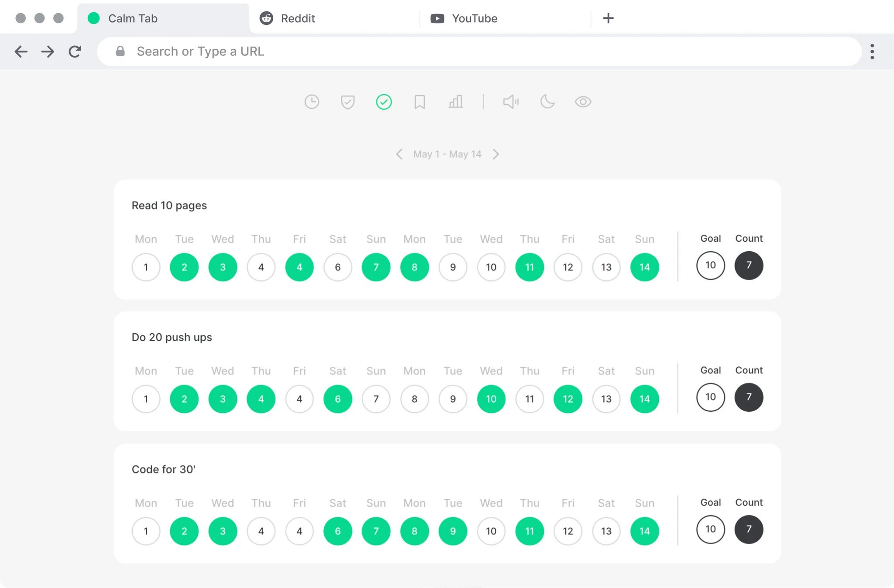Click the Reddit tab favicon
The height and width of the screenshot is (588, 894).
click(266, 18)
